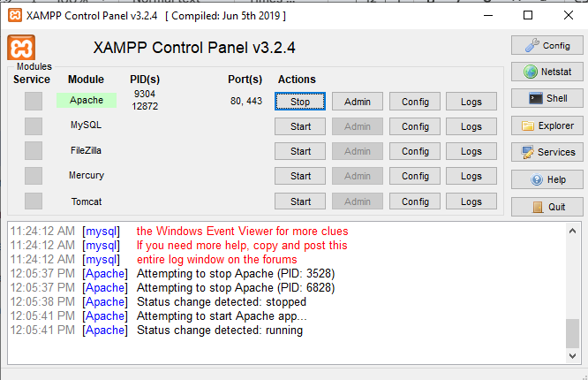This screenshot has height=380, width=588.
Task: View the Mercury Logs
Action: 471,176
